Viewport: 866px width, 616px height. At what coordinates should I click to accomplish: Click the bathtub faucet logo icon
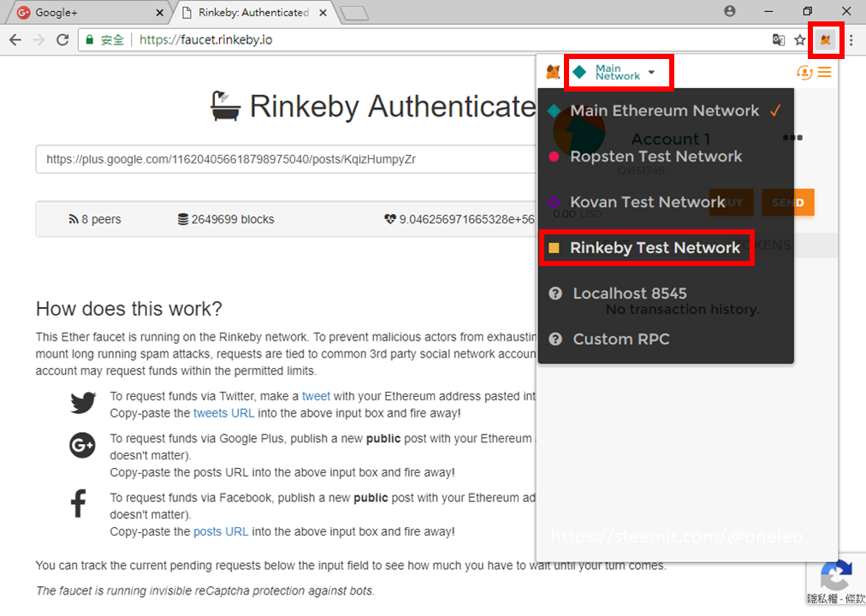click(225, 106)
